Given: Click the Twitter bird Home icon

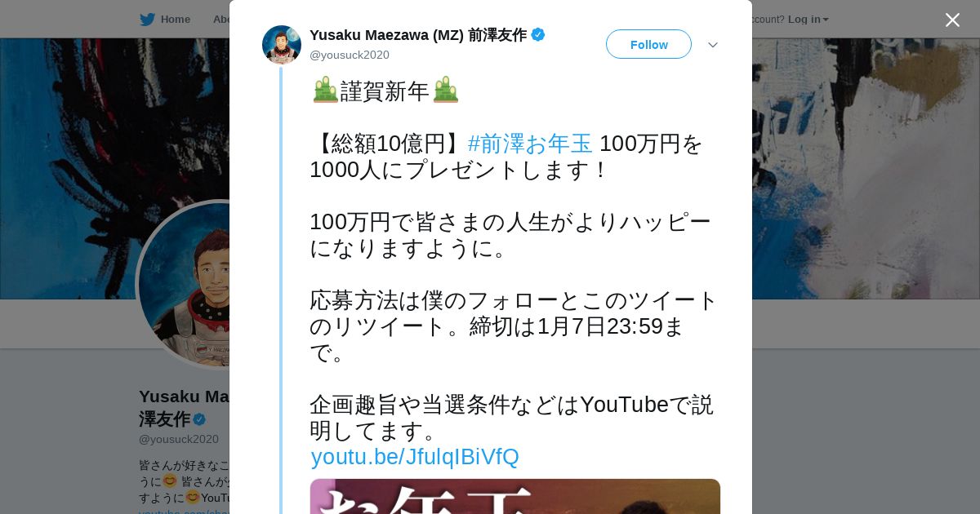Looking at the screenshot, I should coord(147,19).
